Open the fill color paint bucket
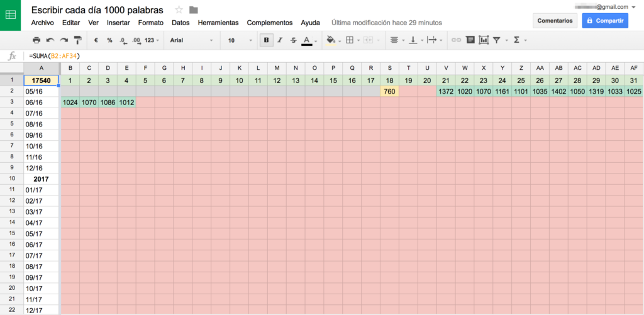Image resolution: width=644 pixels, height=315 pixels. [331, 40]
